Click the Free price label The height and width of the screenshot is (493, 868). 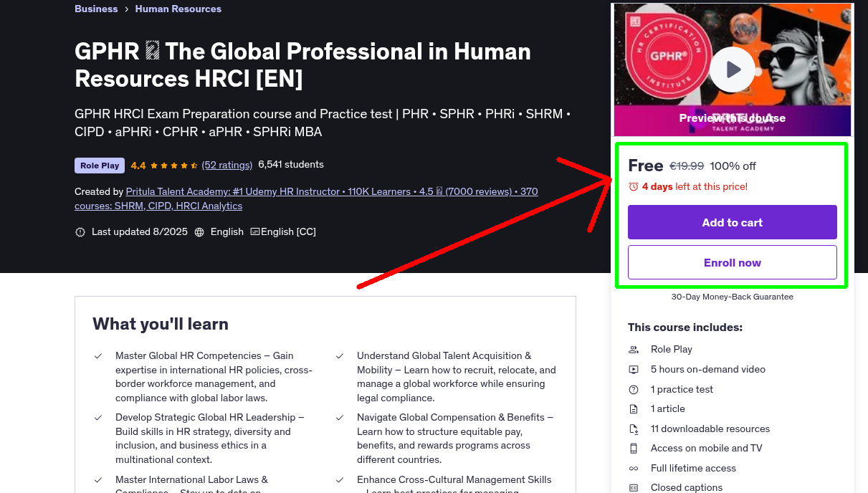coord(646,166)
